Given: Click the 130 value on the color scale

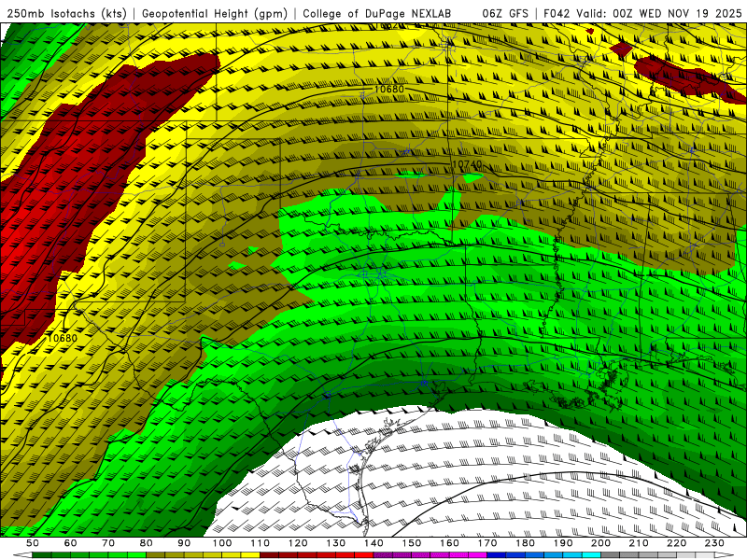Looking at the screenshot, I should coord(336,543).
